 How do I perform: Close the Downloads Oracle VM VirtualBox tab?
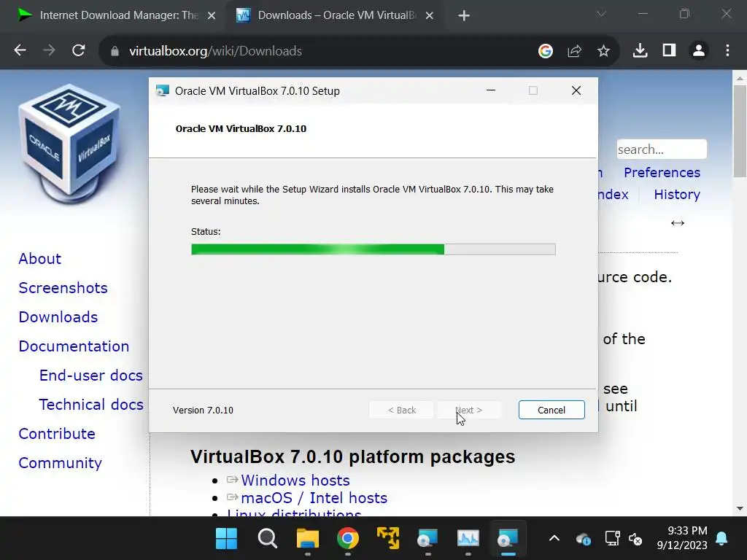[x=429, y=16]
